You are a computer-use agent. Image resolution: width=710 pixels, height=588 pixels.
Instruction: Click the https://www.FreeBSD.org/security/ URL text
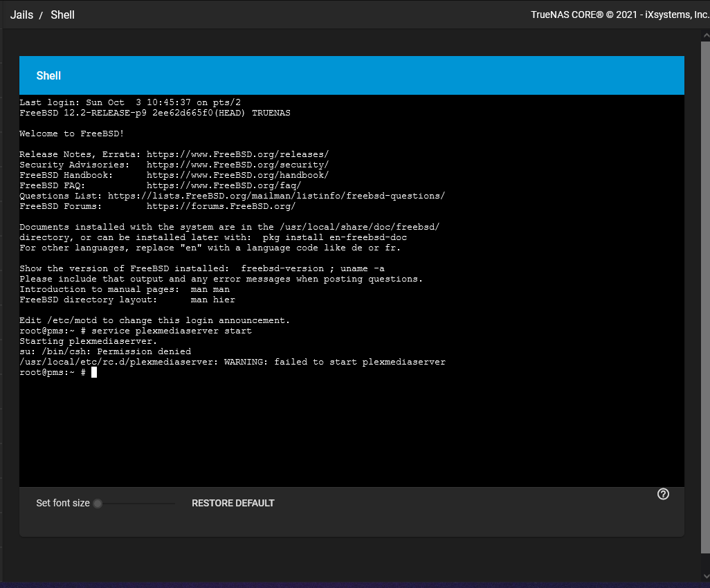click(x=238, y=165)
